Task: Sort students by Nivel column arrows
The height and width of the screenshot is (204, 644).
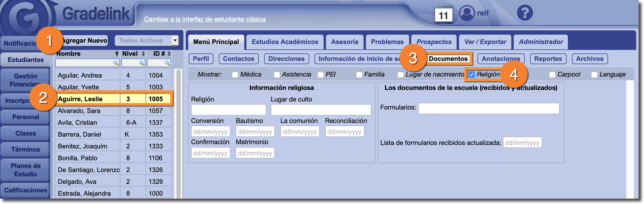Action: [x=143, y=54]
